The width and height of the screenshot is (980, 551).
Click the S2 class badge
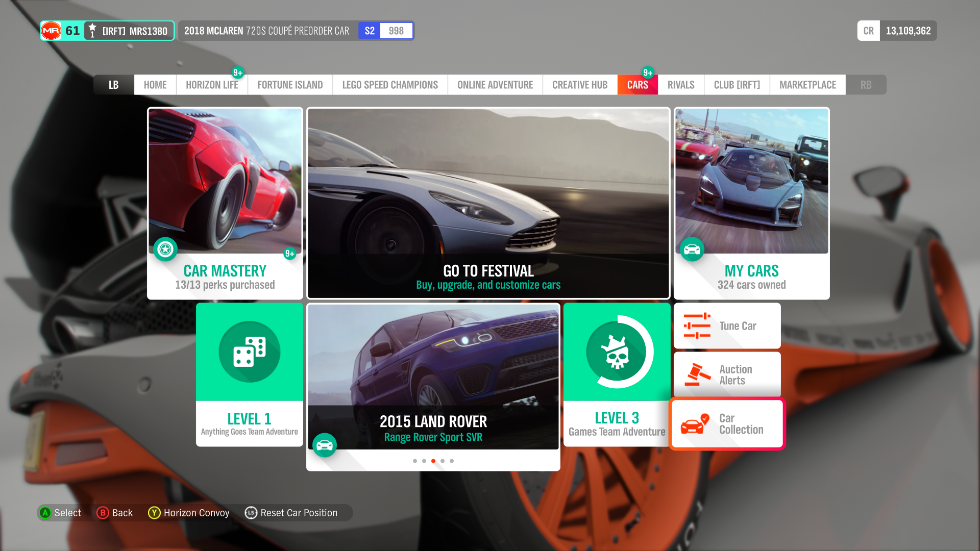pos(370,31)
